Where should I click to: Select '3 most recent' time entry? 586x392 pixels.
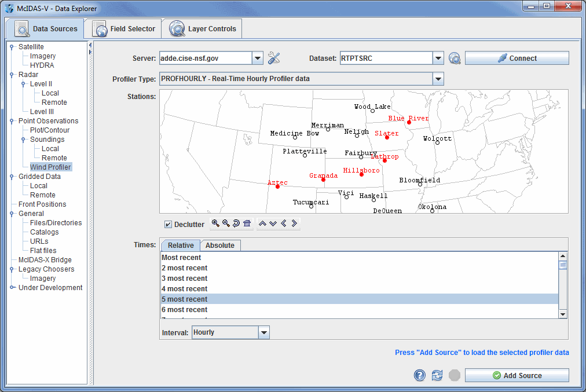360,279
